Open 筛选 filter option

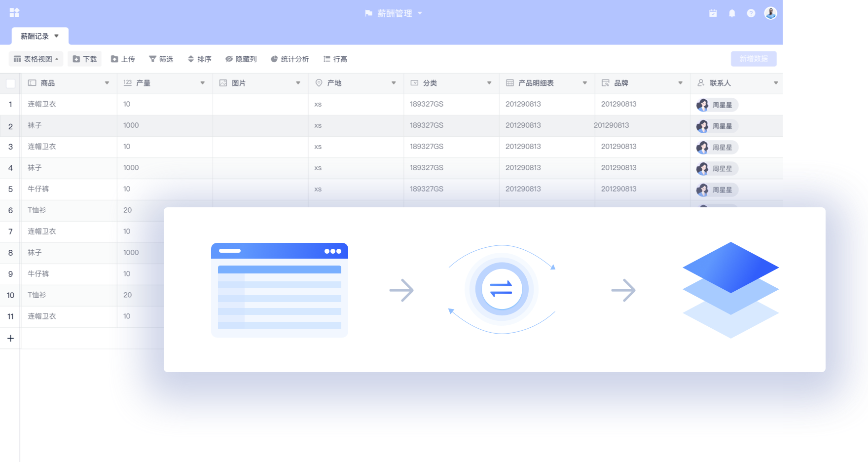coord(161,59)
